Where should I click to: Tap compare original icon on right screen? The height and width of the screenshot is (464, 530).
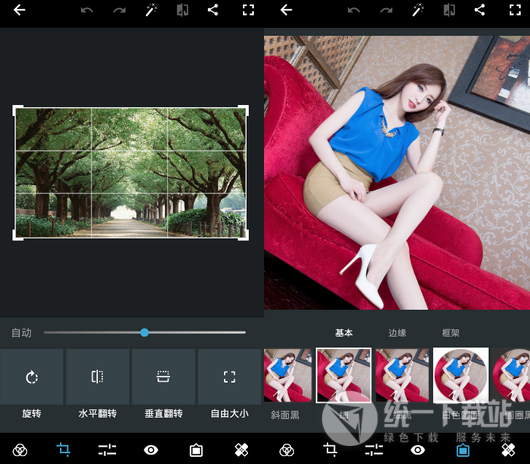449,10
